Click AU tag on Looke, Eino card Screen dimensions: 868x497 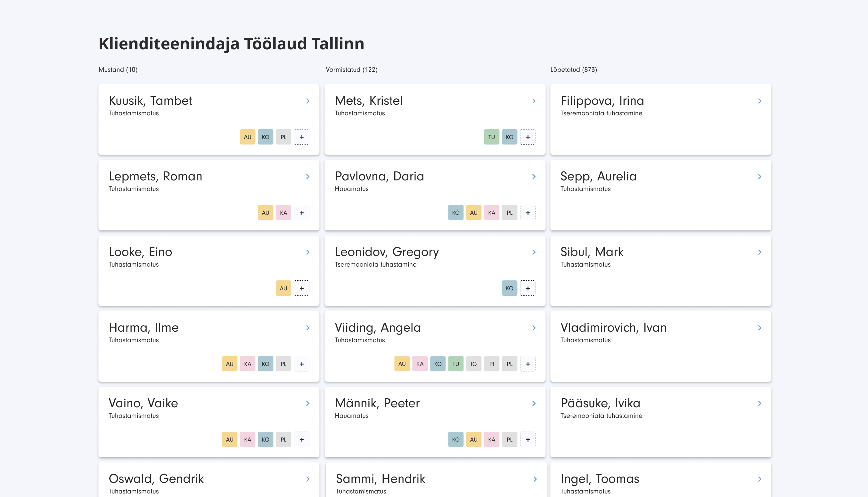[x=283, y=288]
